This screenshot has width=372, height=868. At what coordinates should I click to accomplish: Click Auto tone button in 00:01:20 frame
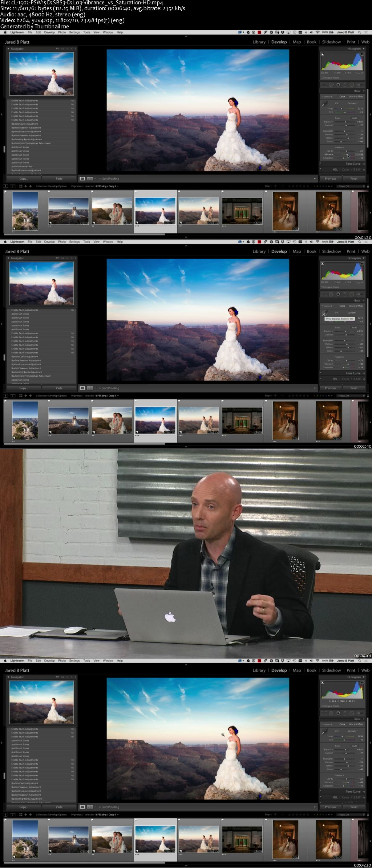click(355, 118)
